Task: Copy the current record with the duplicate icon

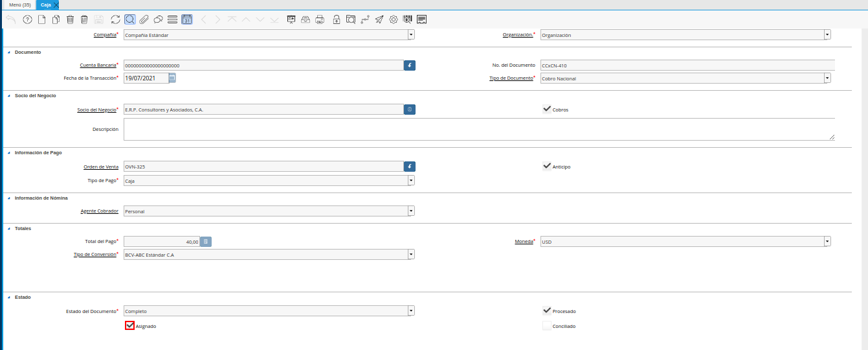Action: click(x=56, y=19)
